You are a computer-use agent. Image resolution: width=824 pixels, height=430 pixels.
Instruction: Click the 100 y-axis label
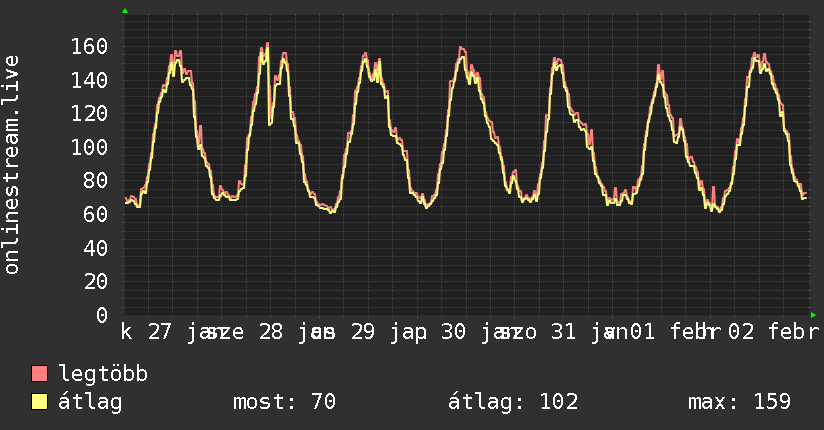point(89,147)
